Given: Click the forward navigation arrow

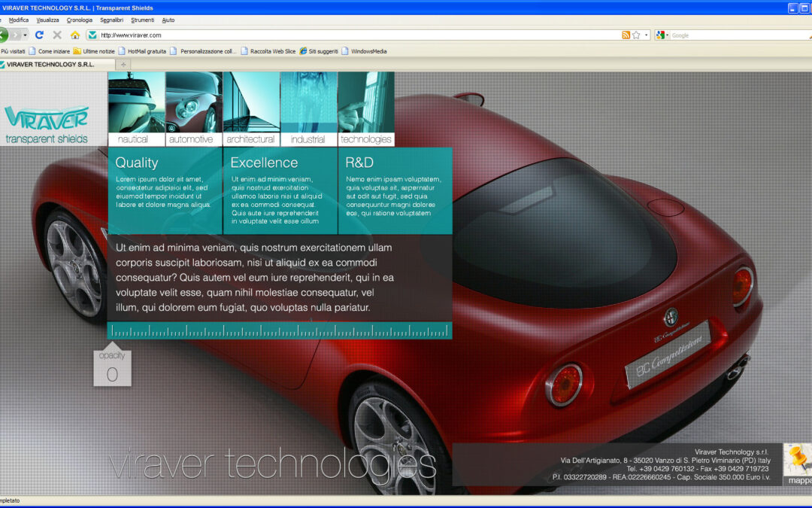Looking at the screenshot, I should [15, 35].
